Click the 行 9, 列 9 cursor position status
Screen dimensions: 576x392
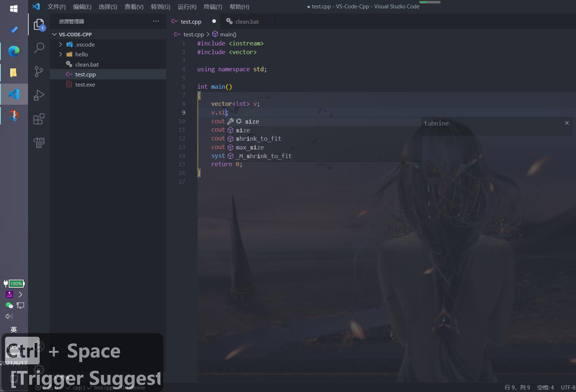click(517, 387)
